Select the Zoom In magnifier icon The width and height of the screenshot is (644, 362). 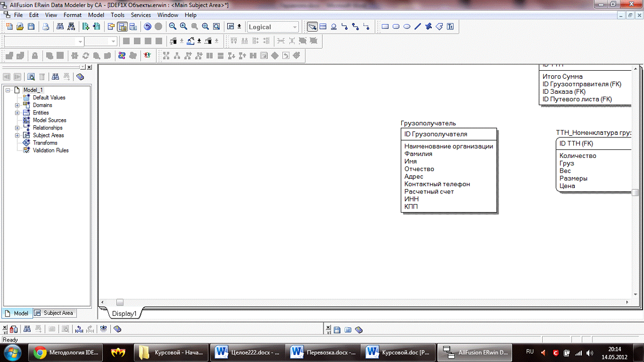point(184,27)
